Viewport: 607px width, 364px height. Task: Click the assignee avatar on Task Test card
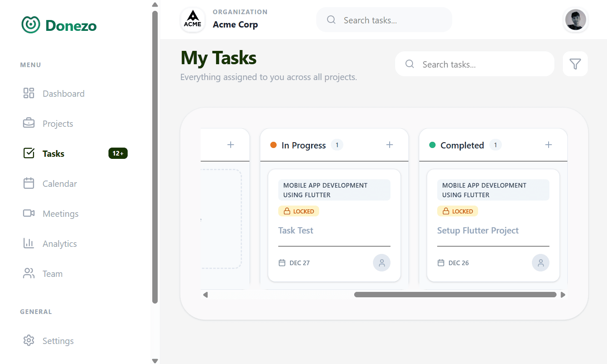pyautogui.click(x=381, y=263)
